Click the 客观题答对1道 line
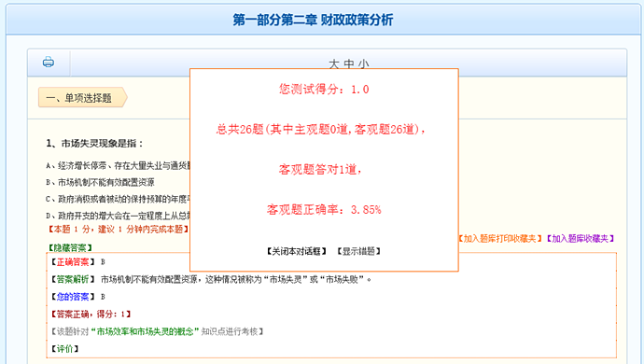The image size is (644, 364). coord(320,170)
